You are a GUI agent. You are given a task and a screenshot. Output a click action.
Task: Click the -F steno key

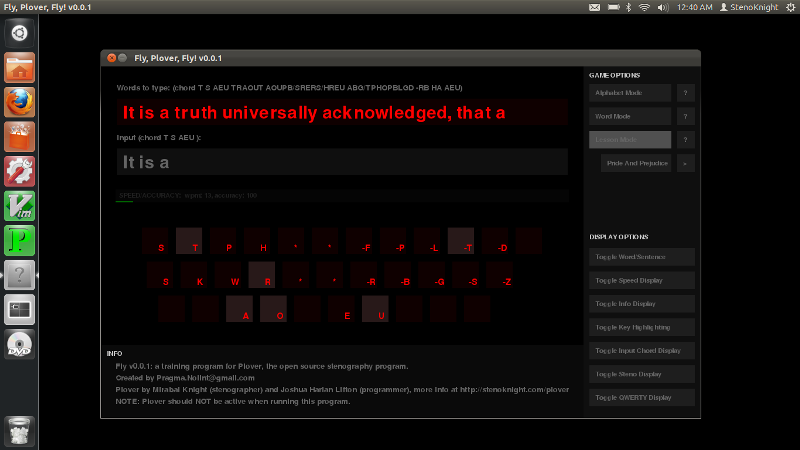359,241
